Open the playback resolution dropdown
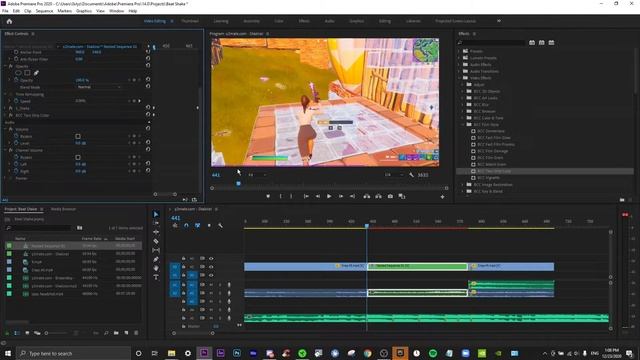 pyautogui.click(x=393, y=175)
